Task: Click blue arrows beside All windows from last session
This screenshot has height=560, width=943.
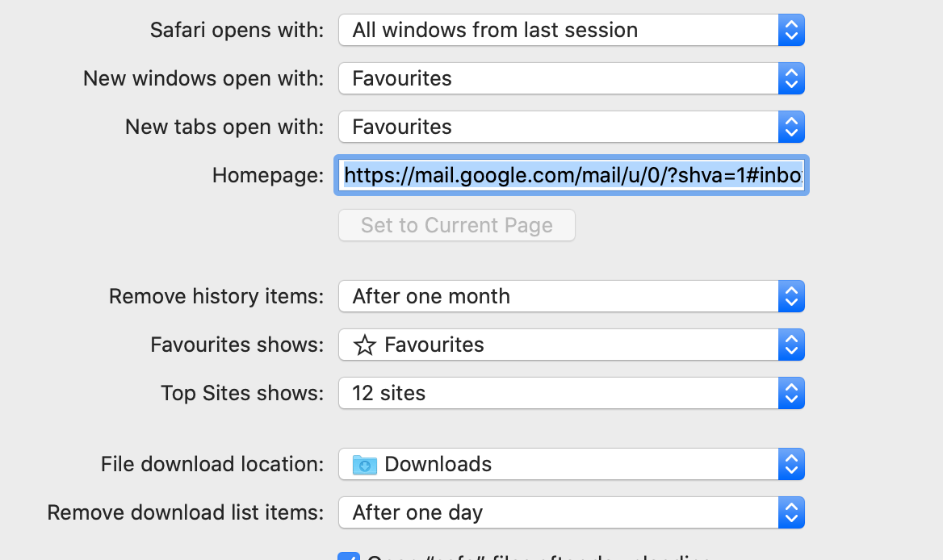Action: point(791,31)
